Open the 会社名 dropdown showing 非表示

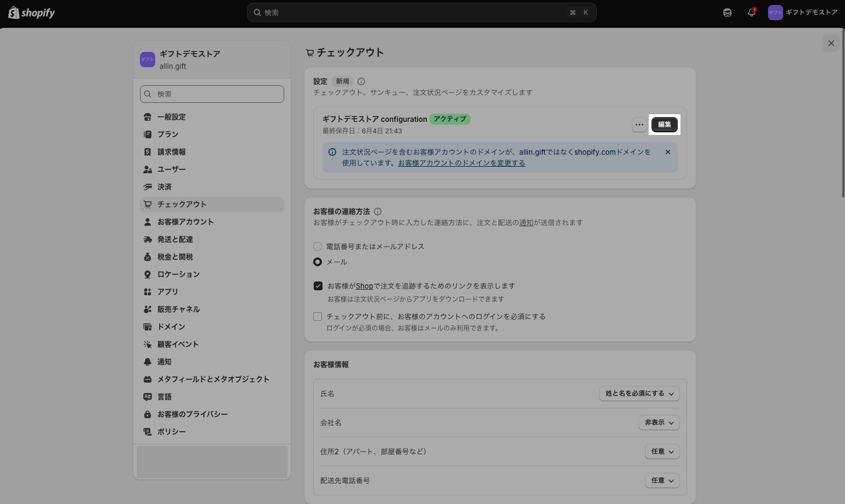[x=659, y=423]
